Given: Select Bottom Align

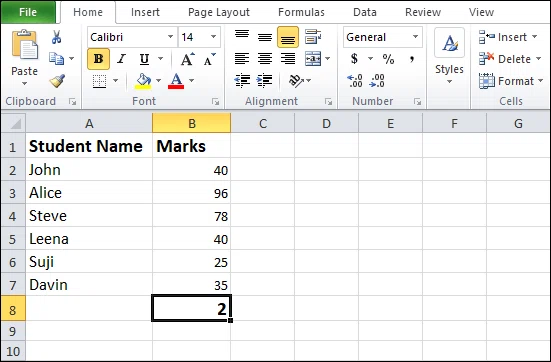Looking at the screenshot, I should 288,37.
